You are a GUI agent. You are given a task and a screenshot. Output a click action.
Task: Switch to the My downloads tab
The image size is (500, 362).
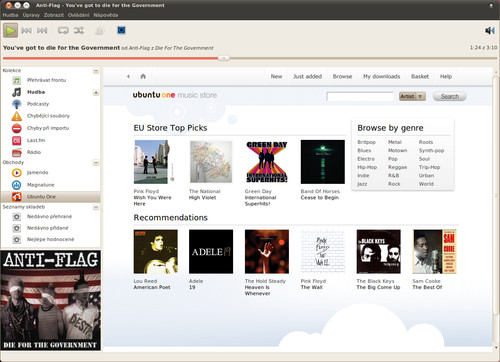point(381,76)
